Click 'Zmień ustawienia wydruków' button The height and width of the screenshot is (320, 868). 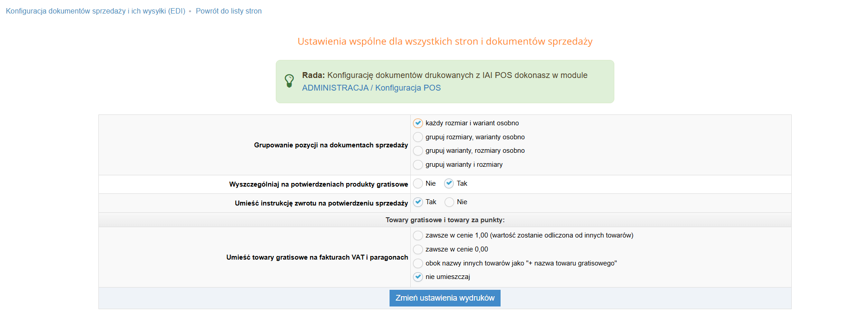(445, 298)
